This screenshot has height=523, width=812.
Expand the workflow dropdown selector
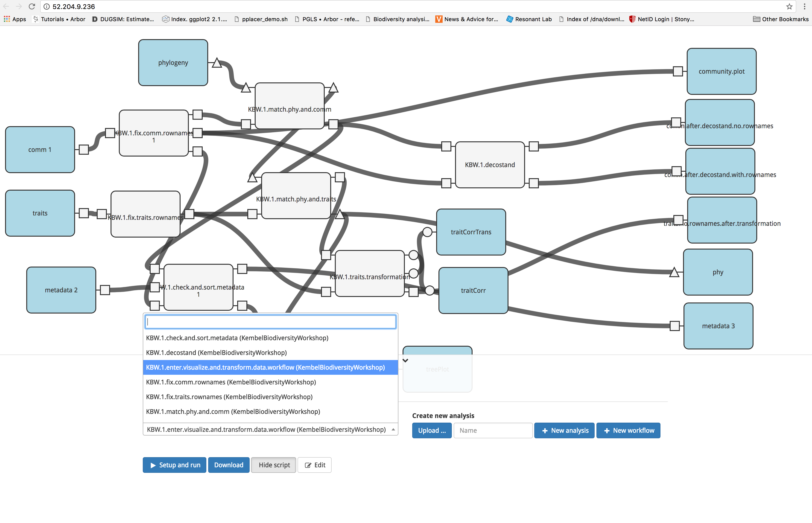[x=393, y=430]
